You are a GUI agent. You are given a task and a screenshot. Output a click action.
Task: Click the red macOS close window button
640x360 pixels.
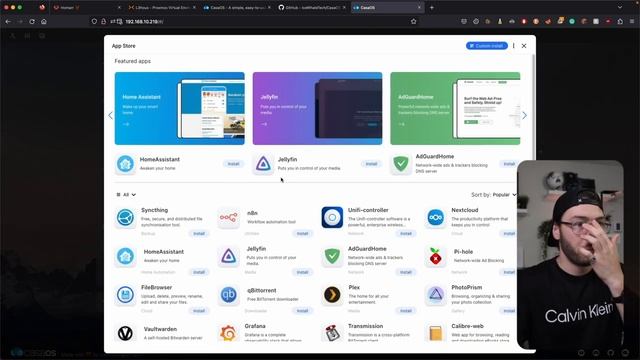[6, 7]
